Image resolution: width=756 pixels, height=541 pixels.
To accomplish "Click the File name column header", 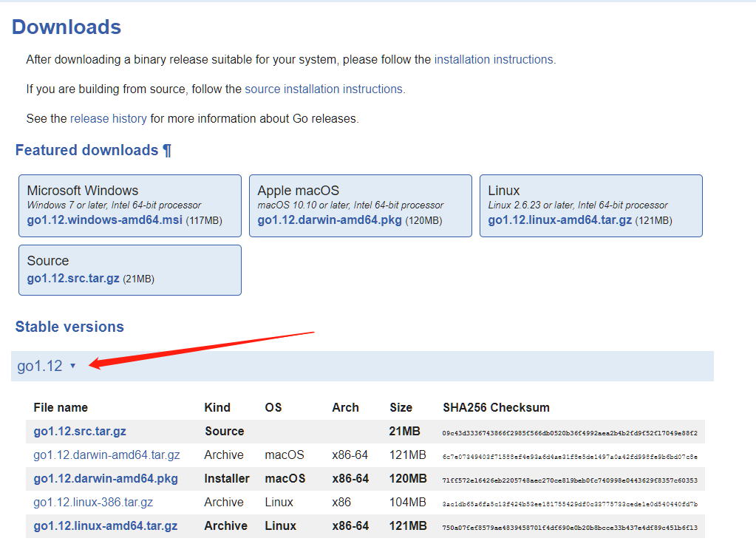I will (x=61, y=408).
